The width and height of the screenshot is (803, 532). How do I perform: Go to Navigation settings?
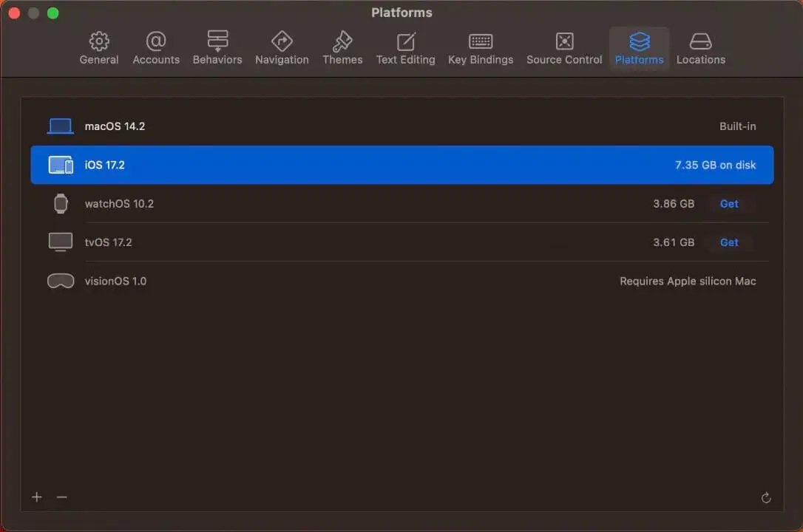pyautogui.click(x=282, y=49)
